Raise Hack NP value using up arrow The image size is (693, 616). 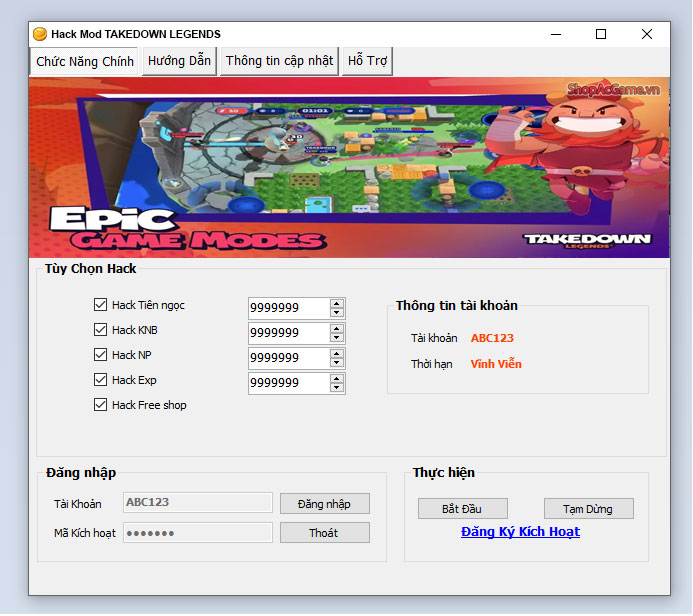(337, 354)
